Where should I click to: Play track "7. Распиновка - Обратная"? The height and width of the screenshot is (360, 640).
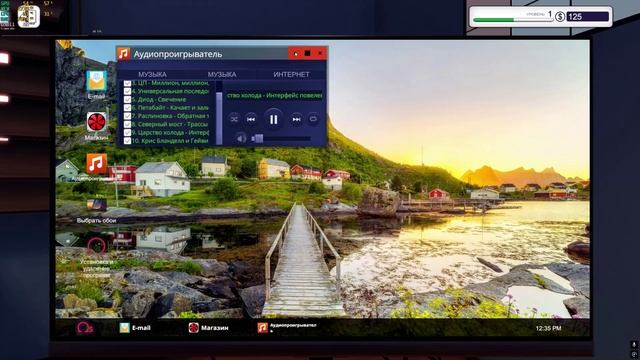pyautogui.click(x=170, y=116)
